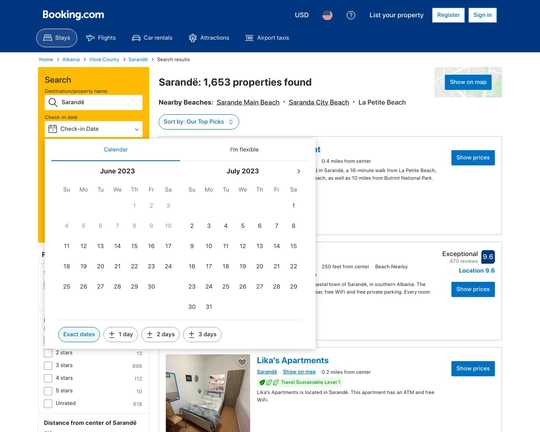Change language via the US flag icon
This screenshot has height=432, width=540.
327,15
